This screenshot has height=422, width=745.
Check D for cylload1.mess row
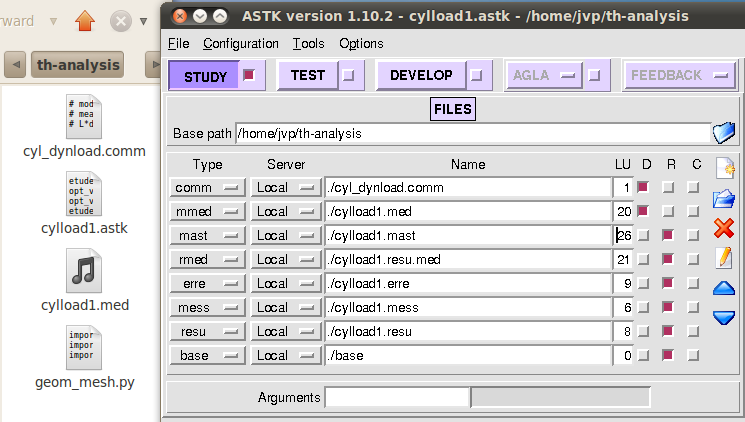[643, 307]
